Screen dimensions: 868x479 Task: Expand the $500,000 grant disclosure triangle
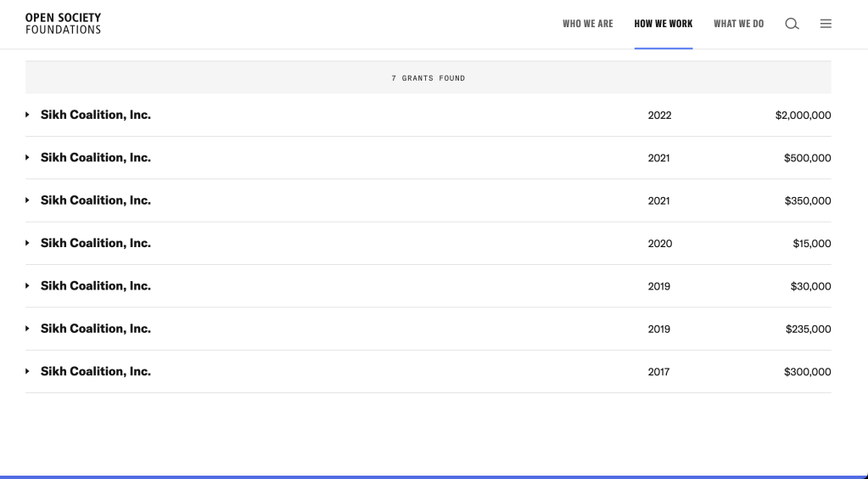click(x=27, y=158)
